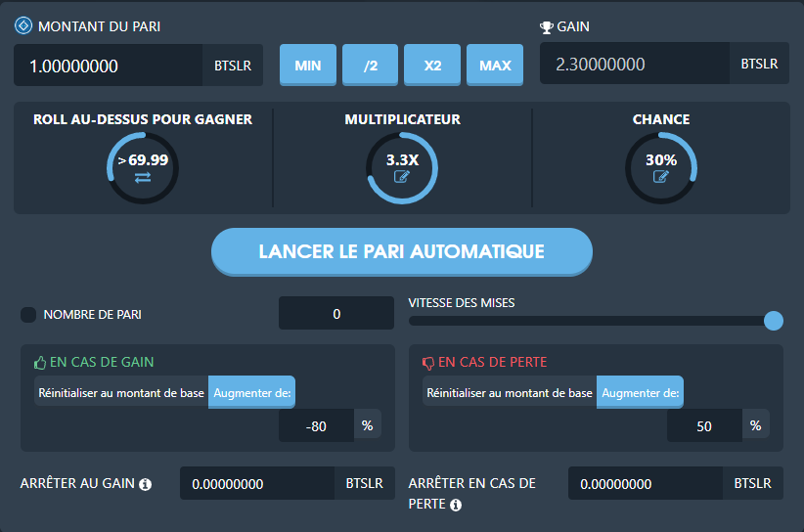Set the bet to MIN

(x=308, y=66)
